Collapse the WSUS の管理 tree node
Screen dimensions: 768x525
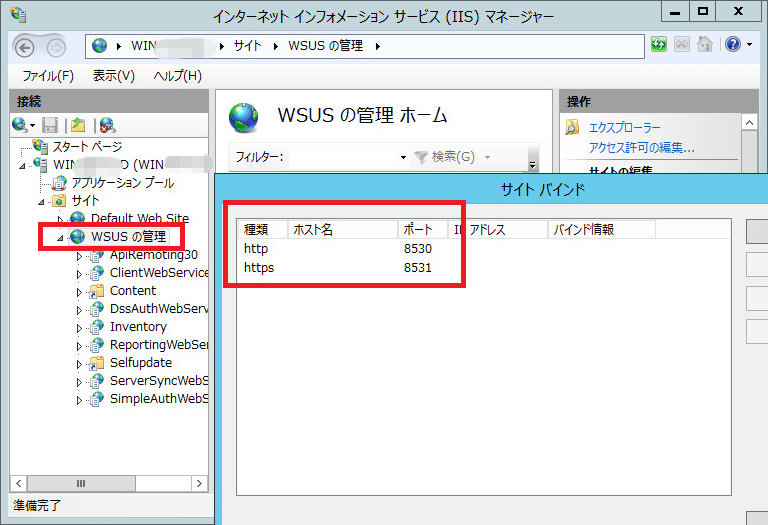click(60, 238)
